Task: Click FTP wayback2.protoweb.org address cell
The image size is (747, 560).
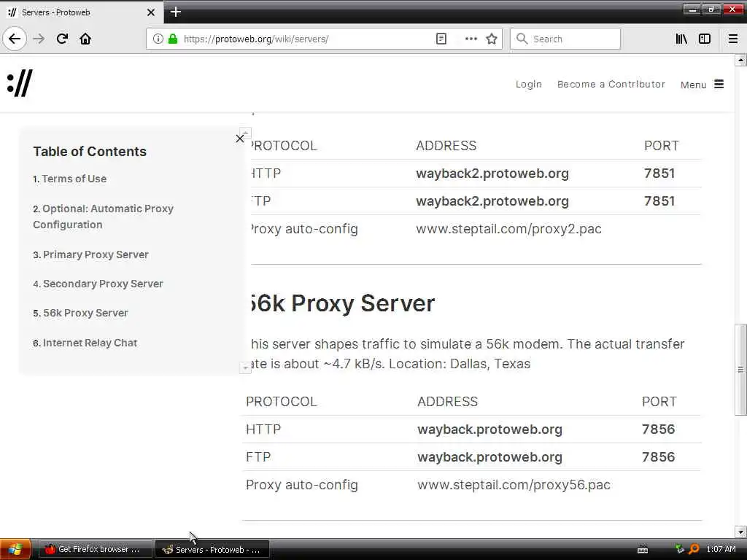Action: pos(492,201)
